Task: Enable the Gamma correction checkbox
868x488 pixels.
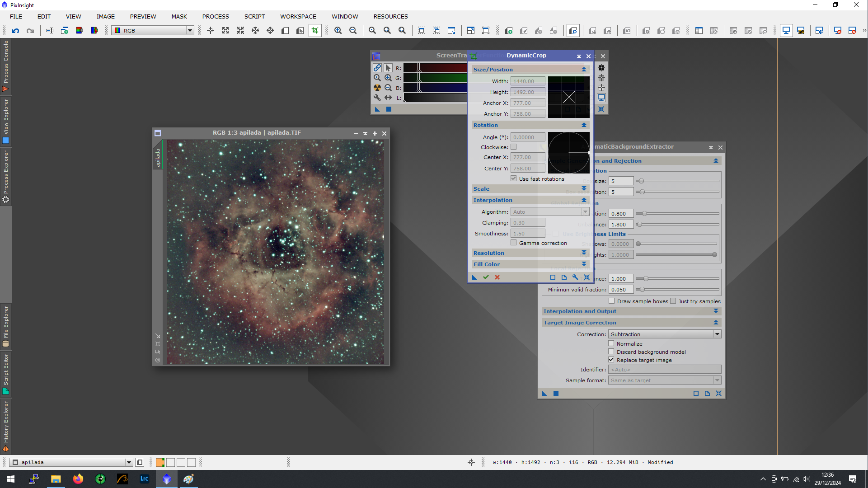Action: 514,243
